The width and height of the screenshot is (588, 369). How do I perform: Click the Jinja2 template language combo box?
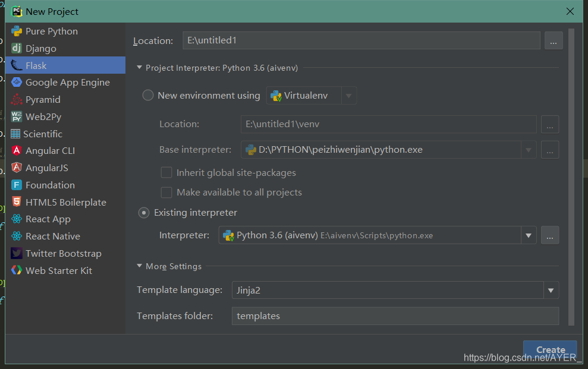395,291
